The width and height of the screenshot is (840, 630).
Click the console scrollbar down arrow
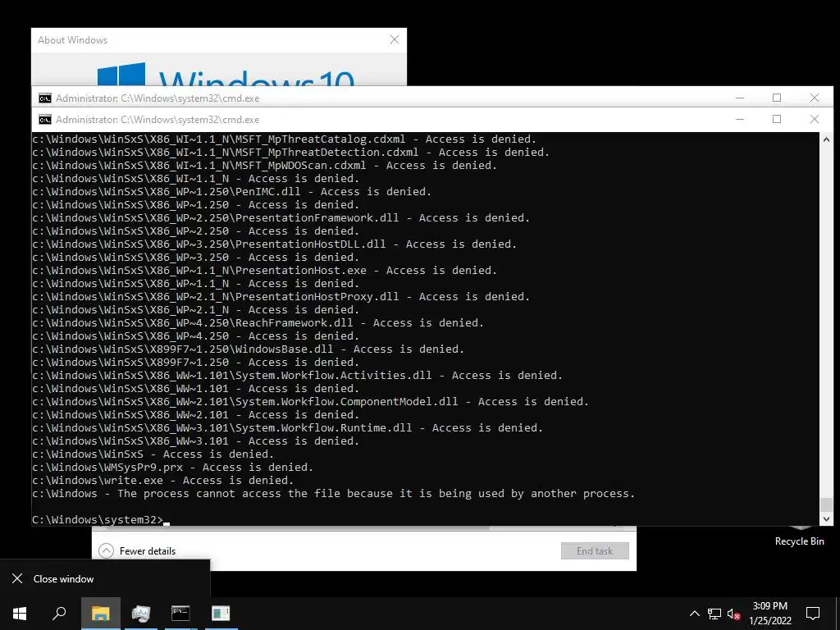[826, 518]
